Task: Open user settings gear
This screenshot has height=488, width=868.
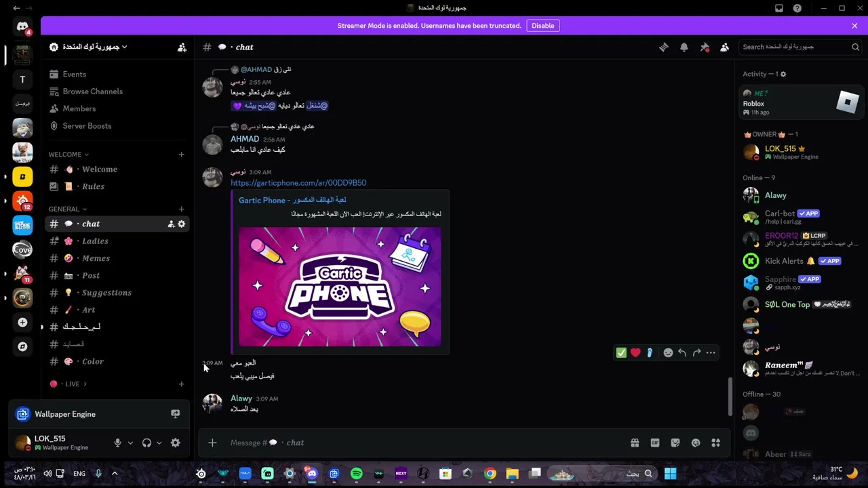Action: pos(176,443)
